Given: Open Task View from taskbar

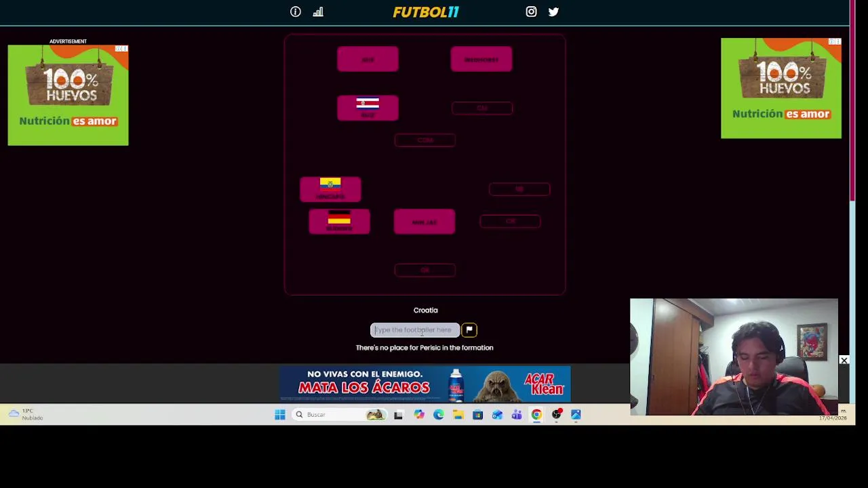Looking at the screenshot, I should point(398,415).
